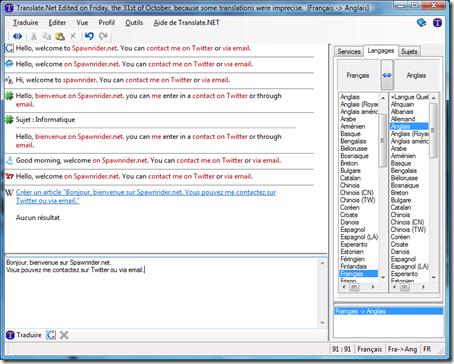The image size is (454, 364).
Task: Click the Cut scissors toolbar icon
Action: coord(34,36)
